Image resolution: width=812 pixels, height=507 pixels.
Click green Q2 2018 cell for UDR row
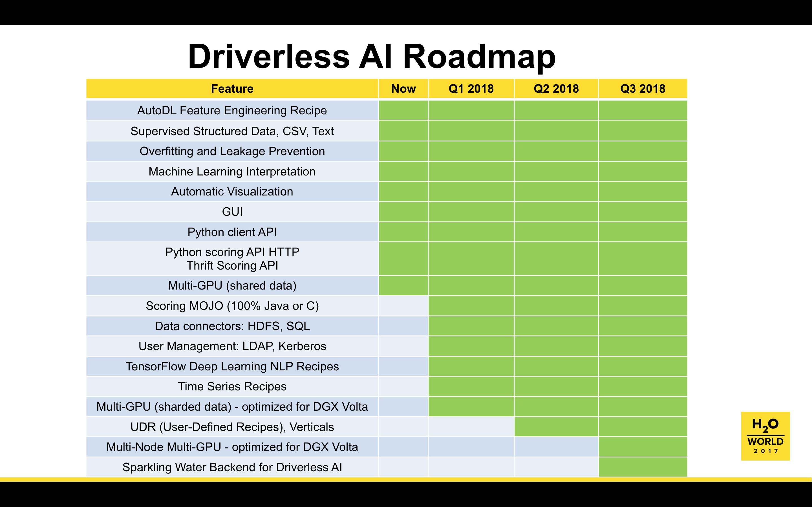pyautogui.click(x=556, y=427)
